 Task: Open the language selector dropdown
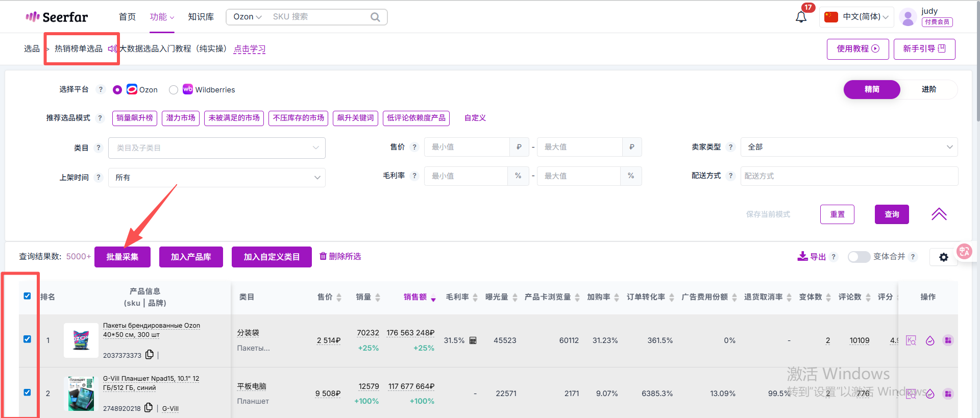coord(857,17)
